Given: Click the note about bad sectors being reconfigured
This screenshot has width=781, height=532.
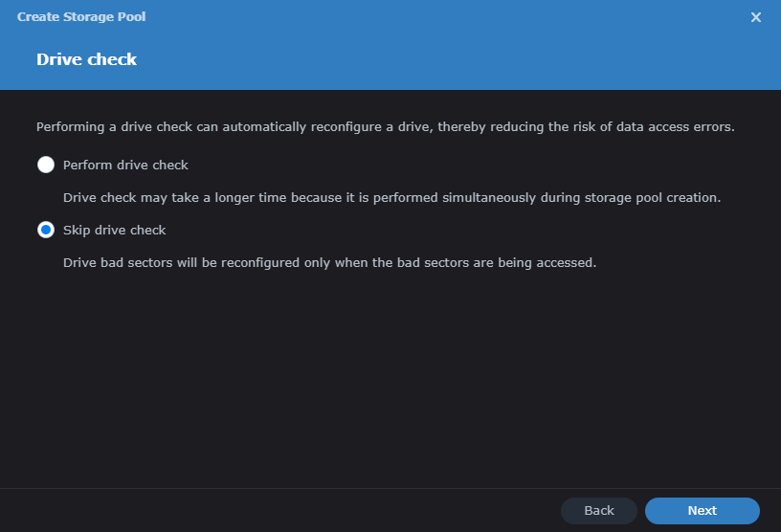Looking at the screenshot, I should click(x=329, y=262).
